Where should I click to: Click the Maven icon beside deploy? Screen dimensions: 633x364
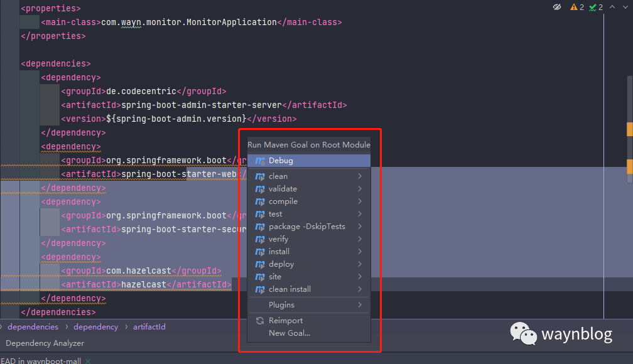(260, 264)
